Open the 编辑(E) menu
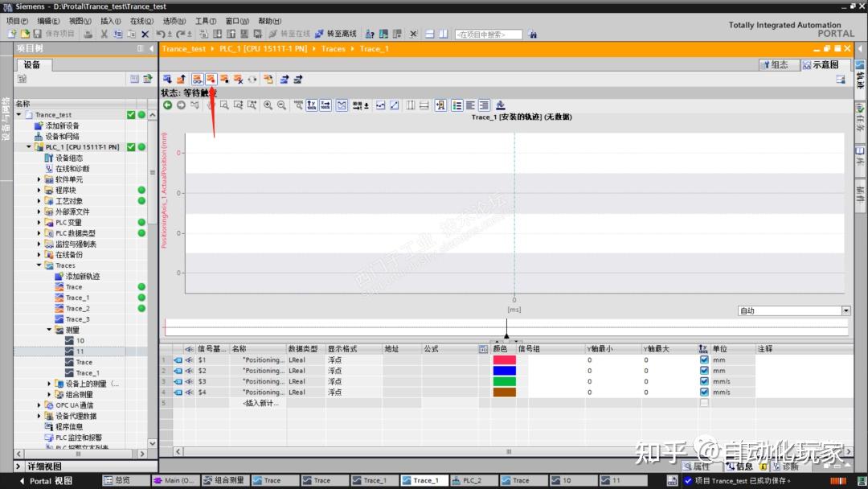The width and height of the screenshot is (868, 489). click(x=48, y=21)
